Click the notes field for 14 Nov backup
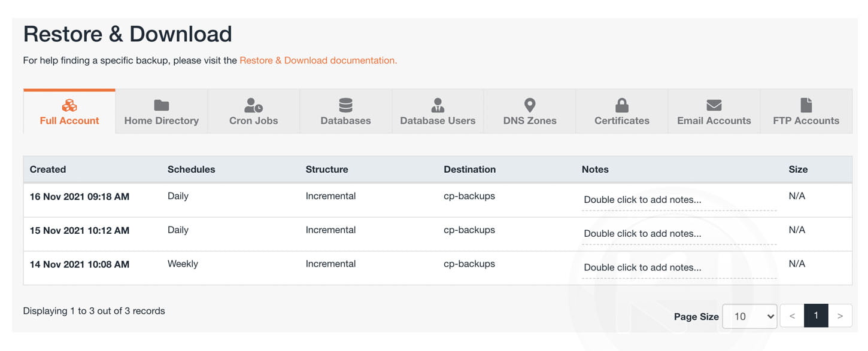 point(679,268)
